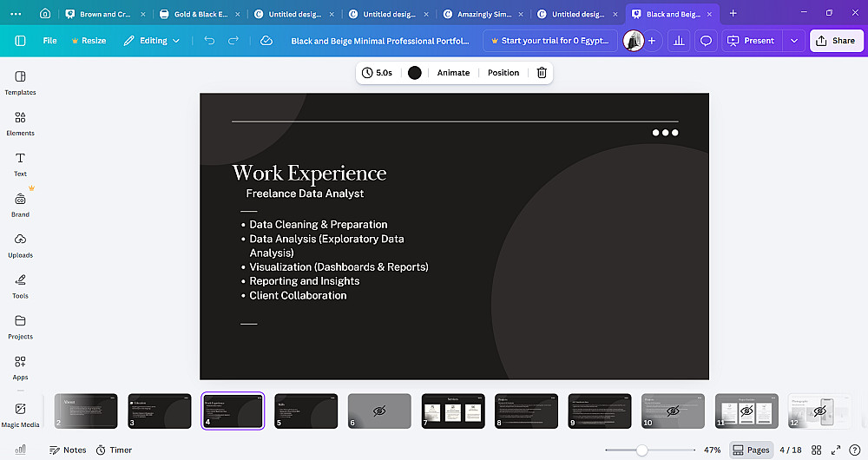The height and width of the screenshot is (460, 868).
Task: Toggle visibility of hidden page 12
Action: pyautogui.click(x=820, y=411)
